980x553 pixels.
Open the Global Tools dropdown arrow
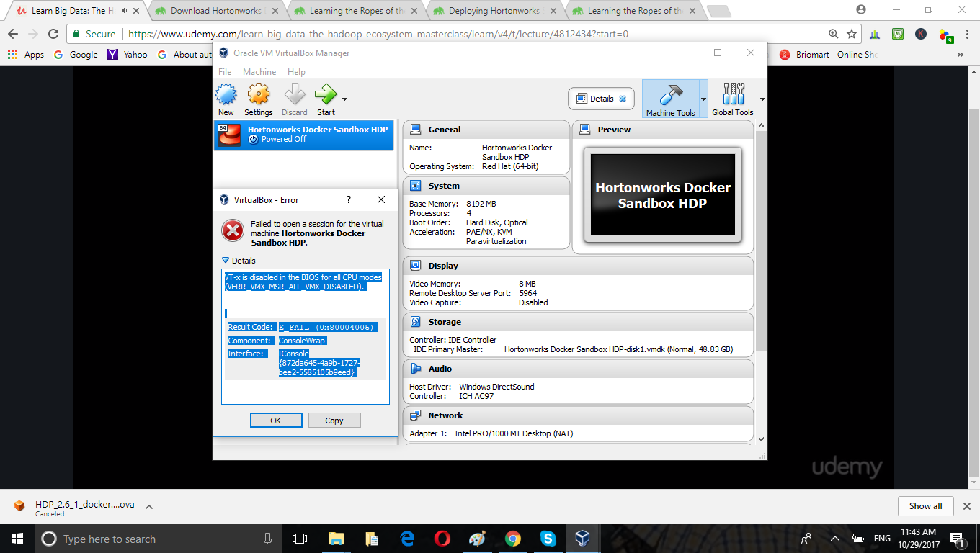[x=762, y=99]
